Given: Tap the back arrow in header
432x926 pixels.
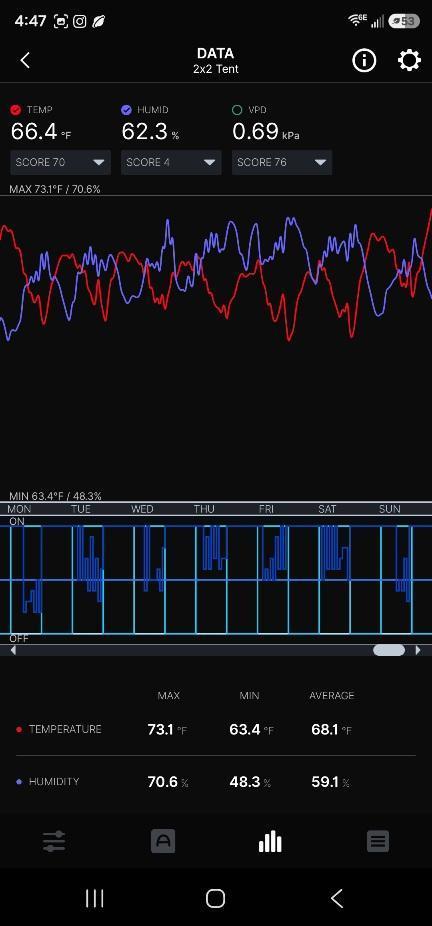Looking at the screenshot, I should click(25, 60).
